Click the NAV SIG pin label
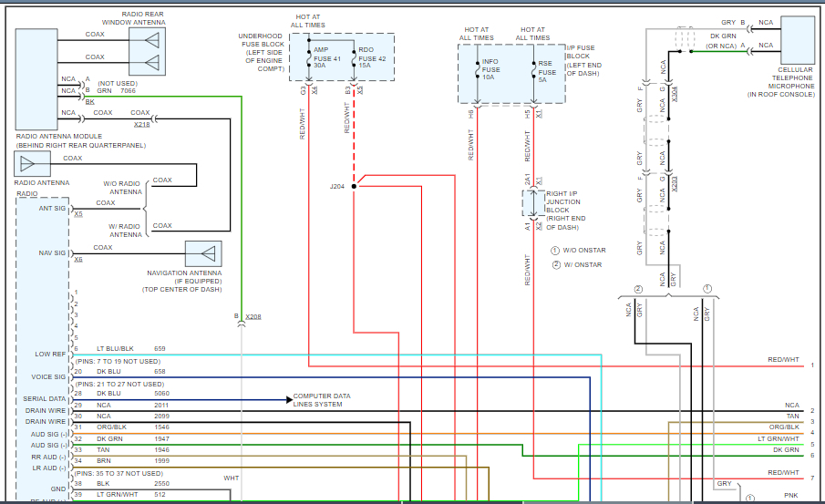This screenshot has width=825, height=504. tap(51, 252)
